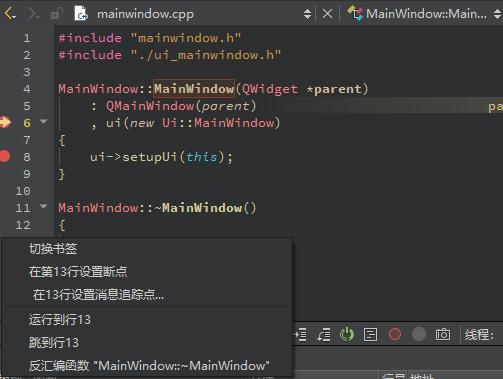
Task: Open the MainWindow::Main... symbol dropdown
Action: [426, 14]
